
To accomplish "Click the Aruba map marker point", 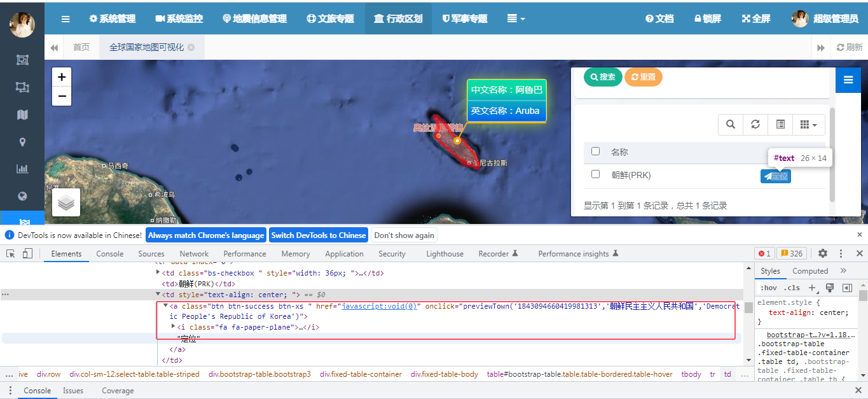I will [457, 141].
